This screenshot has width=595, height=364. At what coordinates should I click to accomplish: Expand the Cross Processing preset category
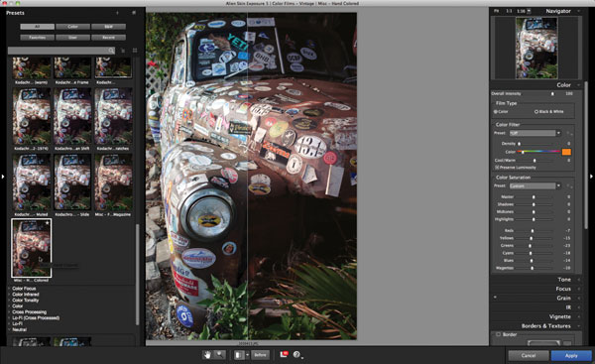pyautogui.click(x=29, y=312)
